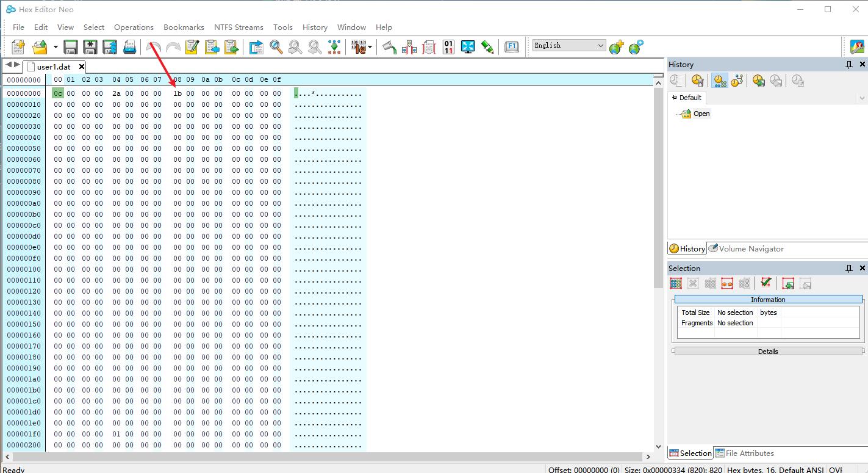The height and width of the screenshot is (473, 868).
Task: Click the Undo arrow icon
Action: tap(154, 47)
